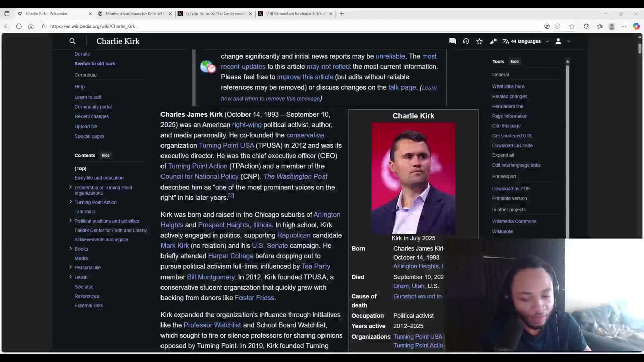Jump to Early life and education section
Viewport: 644px width, 362px height.
(99, 178)
